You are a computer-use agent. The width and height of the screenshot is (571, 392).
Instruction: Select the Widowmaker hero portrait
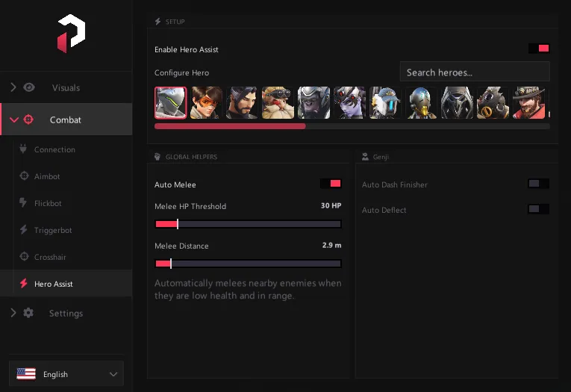click(349, 103)
